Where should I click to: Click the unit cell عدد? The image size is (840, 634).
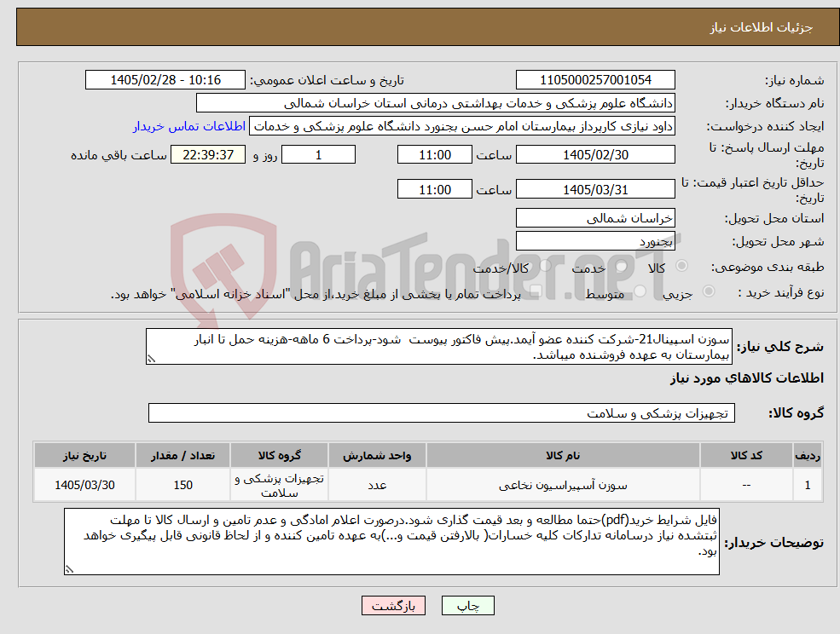pos(377,485)
